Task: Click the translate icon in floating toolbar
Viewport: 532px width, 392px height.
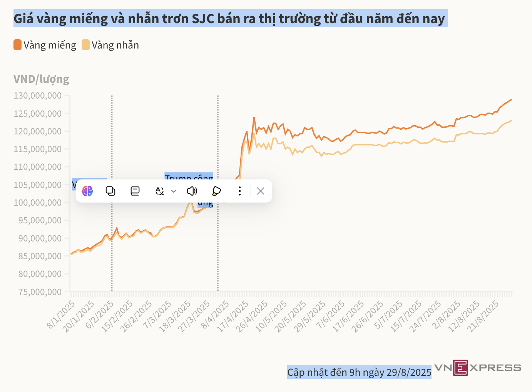Action: pyautogui.click(x=160, y=191)
